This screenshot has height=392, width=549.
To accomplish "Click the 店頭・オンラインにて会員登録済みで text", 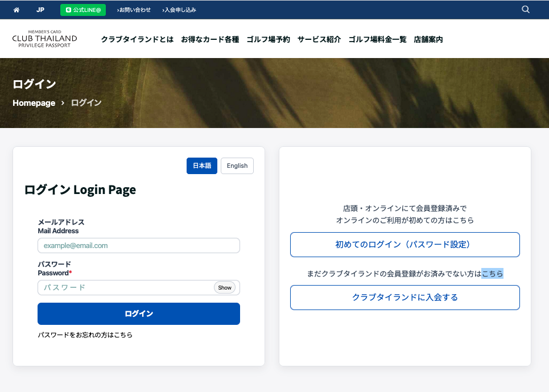I will (x=404, y=209).
